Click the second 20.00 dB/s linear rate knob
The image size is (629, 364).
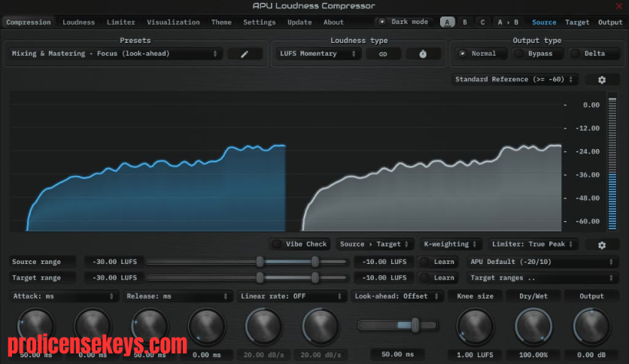pyautogui.click(x=321, y=326)
